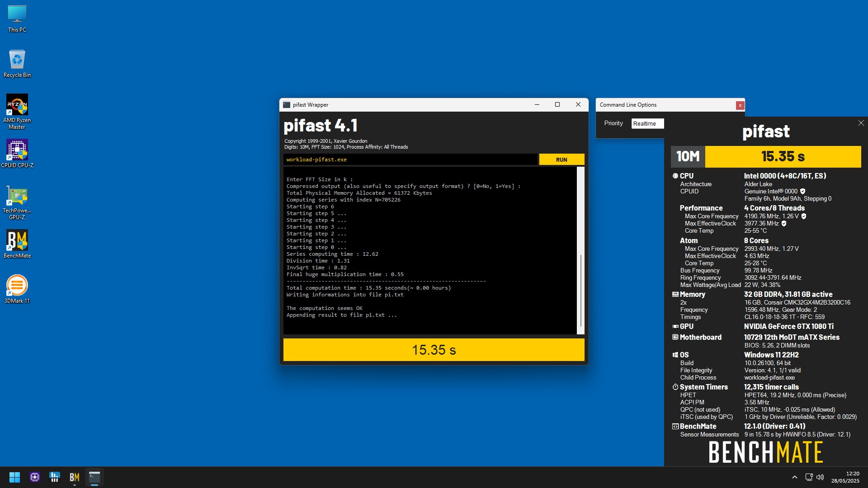Click Windows 11 22H2 OS value
The height and width of the screenshot is (488, 868).
coord(771,355)
